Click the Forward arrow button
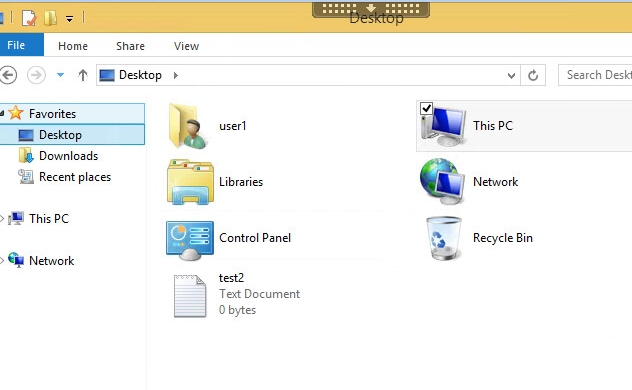 [36, 75]
